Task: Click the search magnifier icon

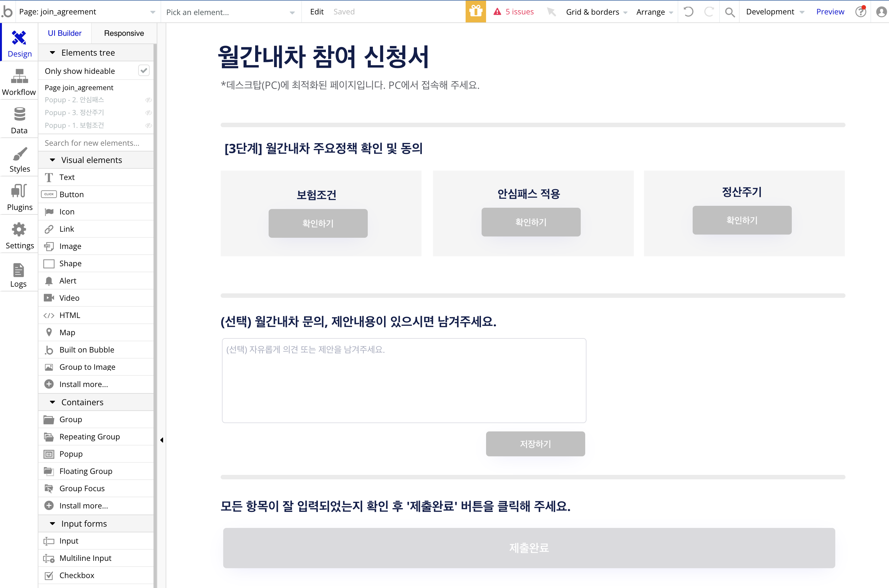Action: click(729, 12)
